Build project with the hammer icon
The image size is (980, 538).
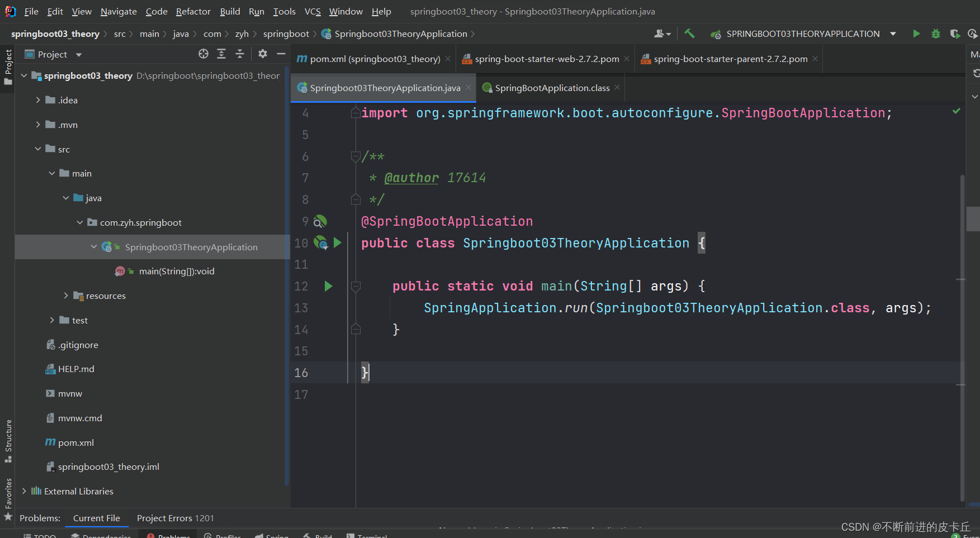(689, 34)
